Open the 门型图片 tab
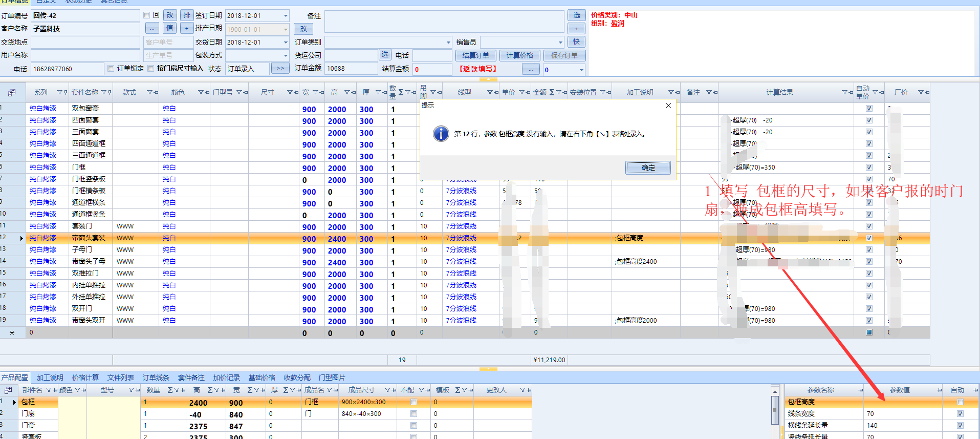Viewport: 980px width, 439px height. pyautogui.click(x=332, y=378)
